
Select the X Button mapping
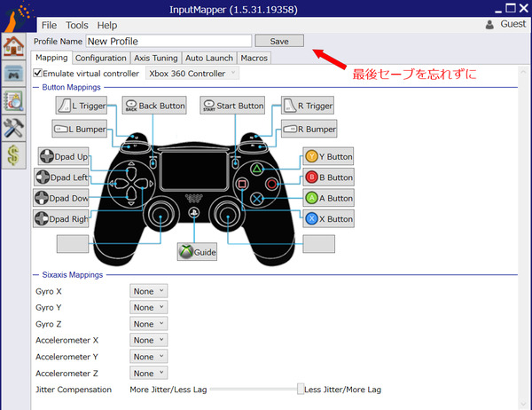328,219
